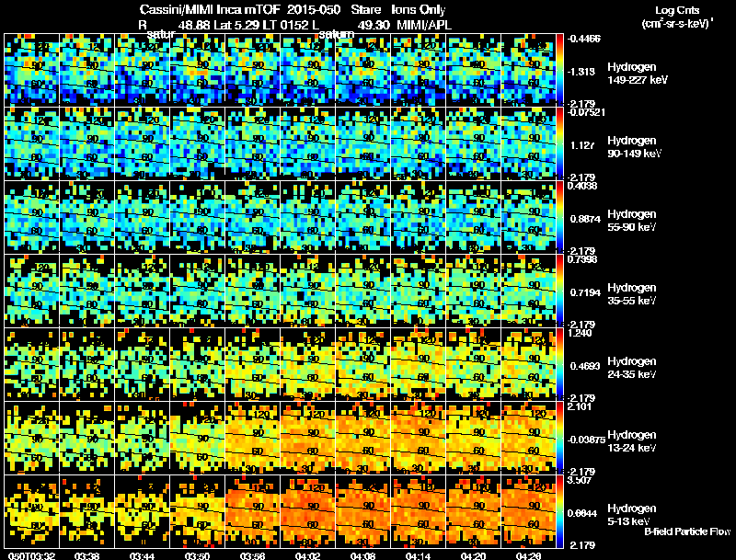This screenshot has height=560, width=736.
Task: Click the '03:50' time label
Action: [x=198, y=555]
